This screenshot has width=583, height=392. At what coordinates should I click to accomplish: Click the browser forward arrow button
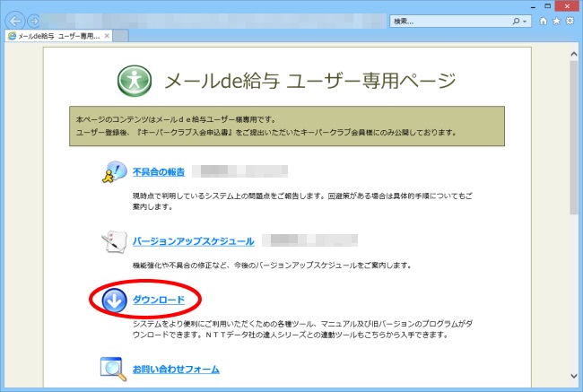point(34,22)
